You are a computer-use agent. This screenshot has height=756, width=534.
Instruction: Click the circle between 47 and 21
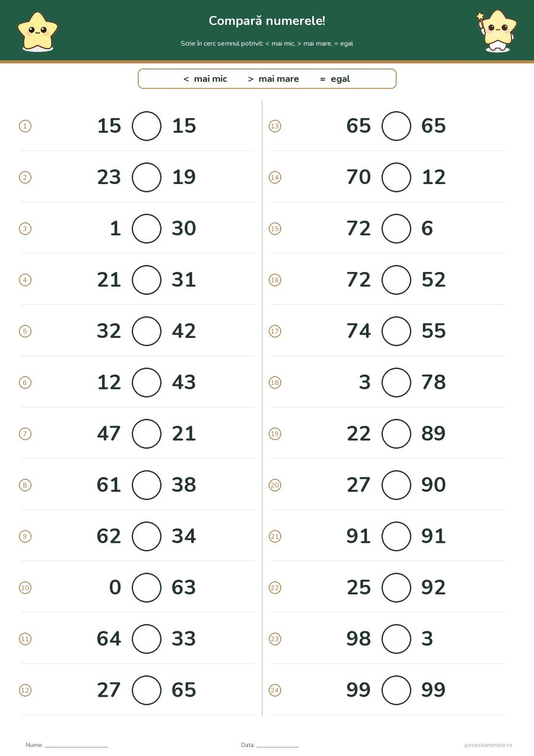click(147, 434)
